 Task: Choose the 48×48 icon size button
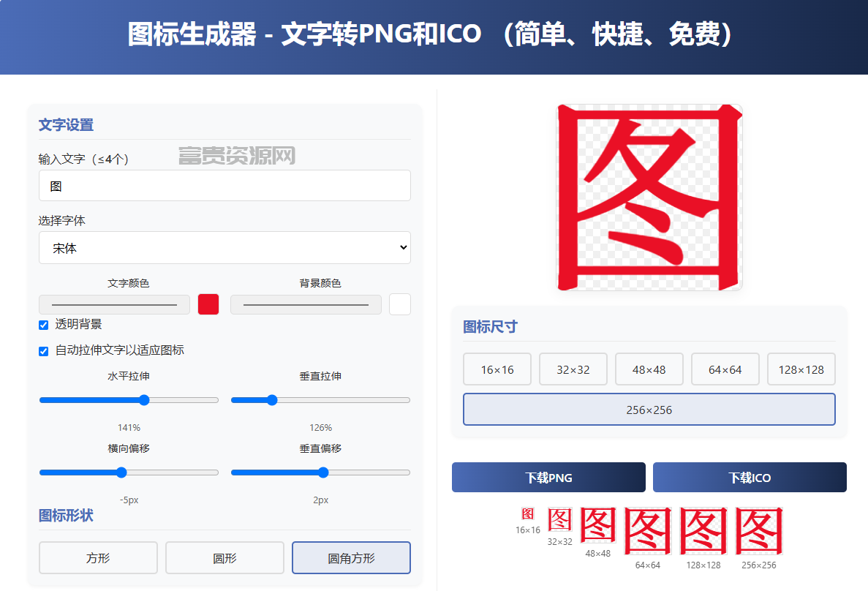point(649,369)
